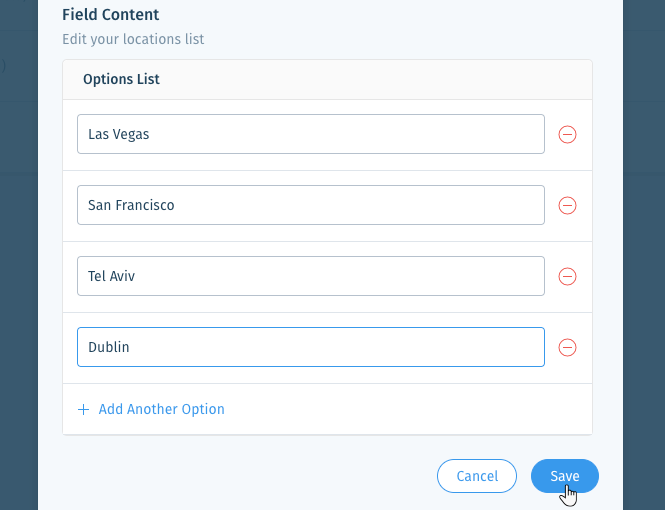Click the 'Edit your locations list' subtitle
Viewport: 665px width, 510px height.
pos(133,39)
